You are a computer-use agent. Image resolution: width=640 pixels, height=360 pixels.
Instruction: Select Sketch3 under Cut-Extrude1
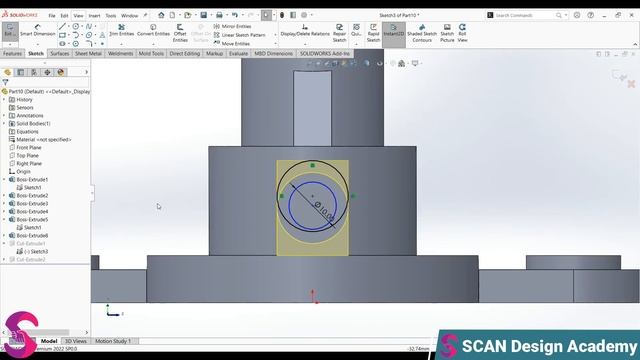coord(36,252)
